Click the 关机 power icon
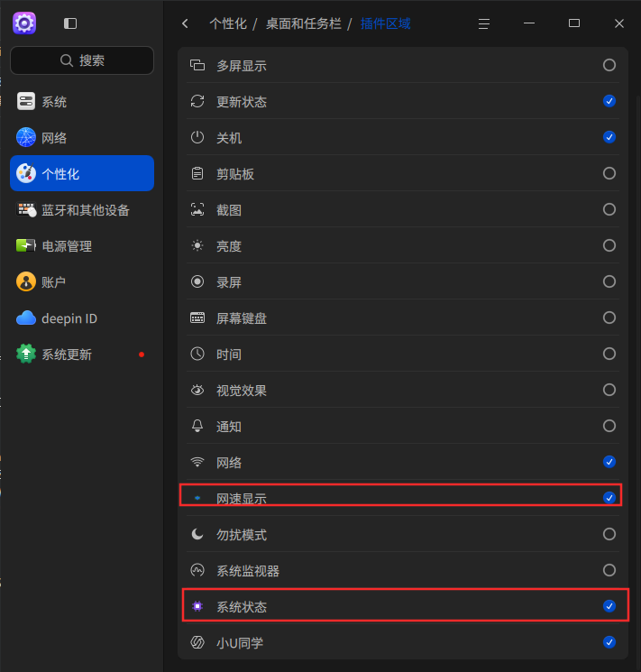Screen dimensions: 641x672 tap(197, 138)
